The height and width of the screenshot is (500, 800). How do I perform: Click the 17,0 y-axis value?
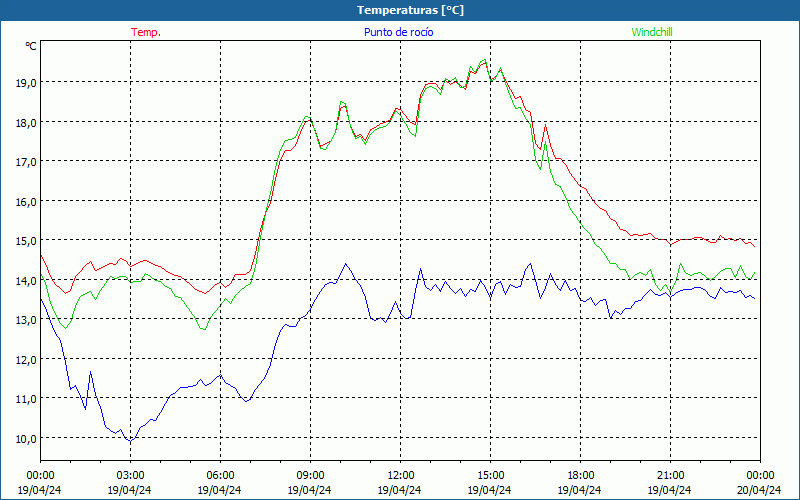point(26,162)
